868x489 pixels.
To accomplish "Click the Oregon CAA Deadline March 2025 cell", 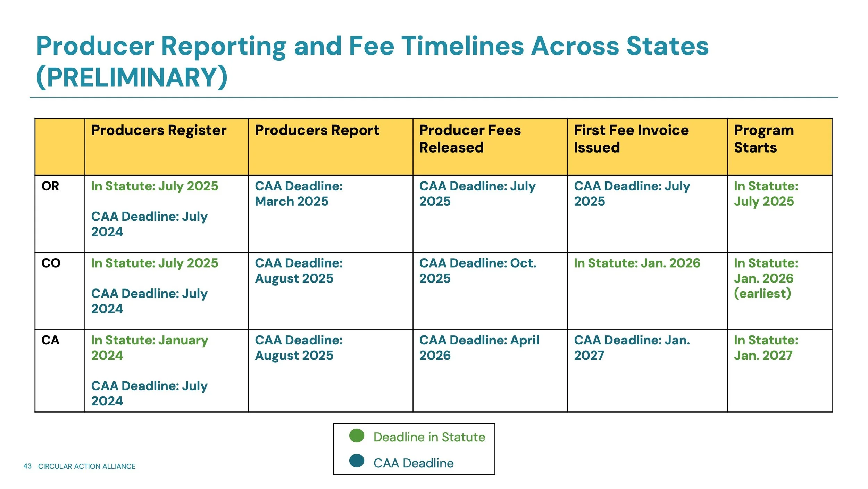I will pos(298,194).
